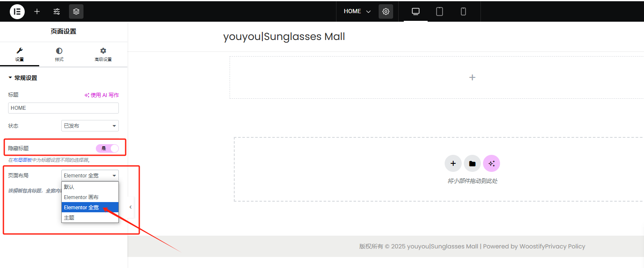The width and height of the screenshot is (644, 268).
Task: Open the 状态 dropdown
Action: point(90,126)
